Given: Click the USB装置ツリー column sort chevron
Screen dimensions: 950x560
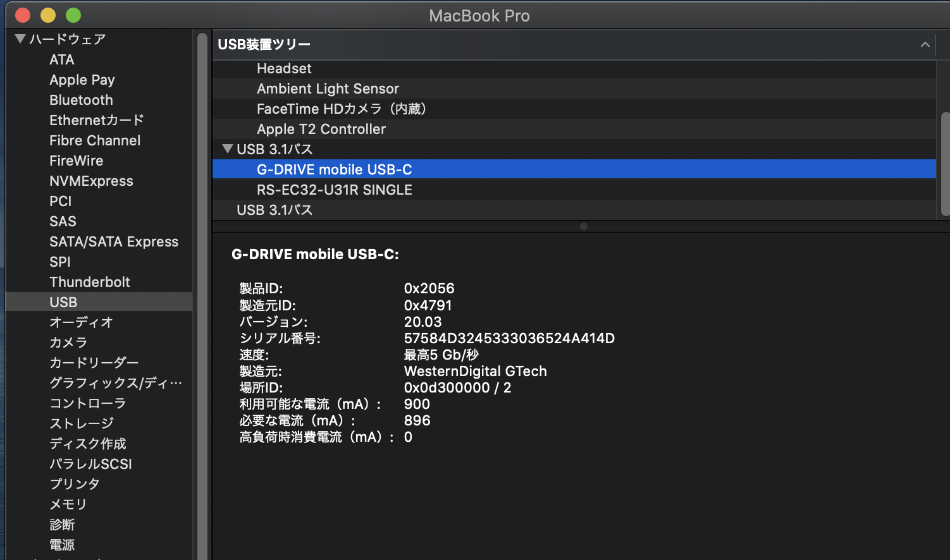Looking at the screenshot, I should click(925, 44).
